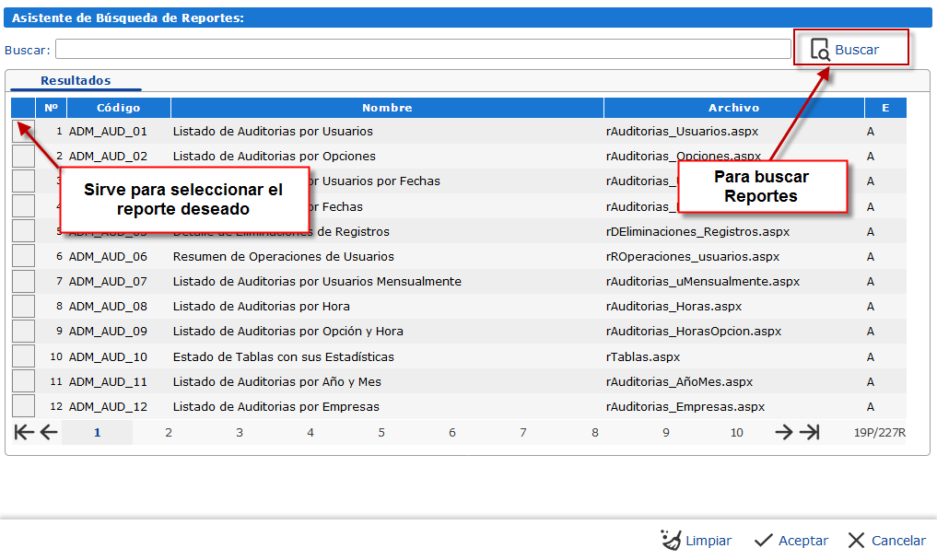This screenshot has width=937, height=560.
Task: Click the Limpiar broom icon
Action: [x=670, y=540]
